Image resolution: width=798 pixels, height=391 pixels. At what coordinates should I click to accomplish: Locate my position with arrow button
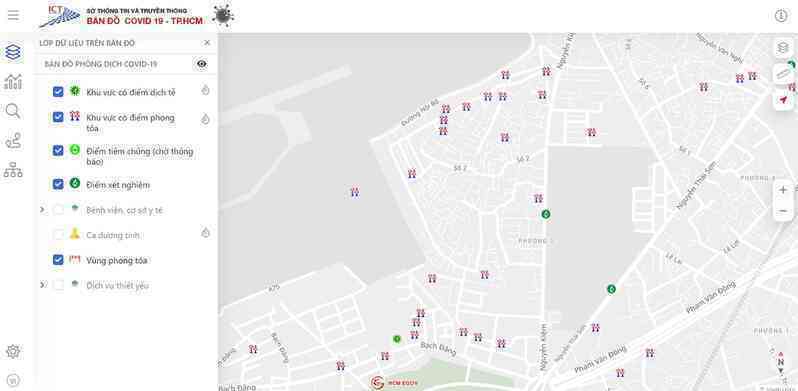coord(783,100)
